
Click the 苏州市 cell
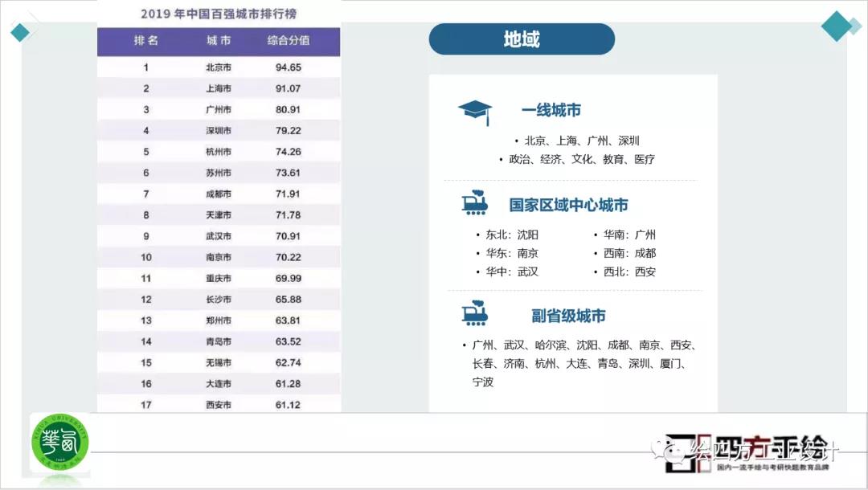click(219, 173)
